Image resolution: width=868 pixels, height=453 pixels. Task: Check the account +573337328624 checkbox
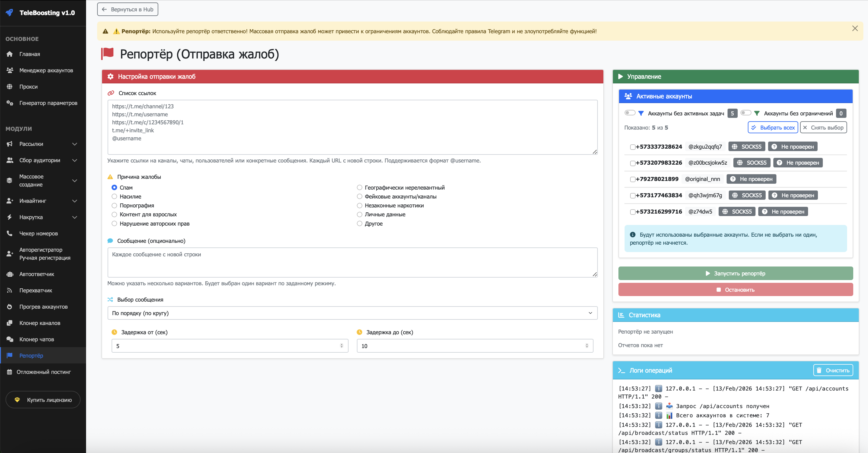(633, 147)
